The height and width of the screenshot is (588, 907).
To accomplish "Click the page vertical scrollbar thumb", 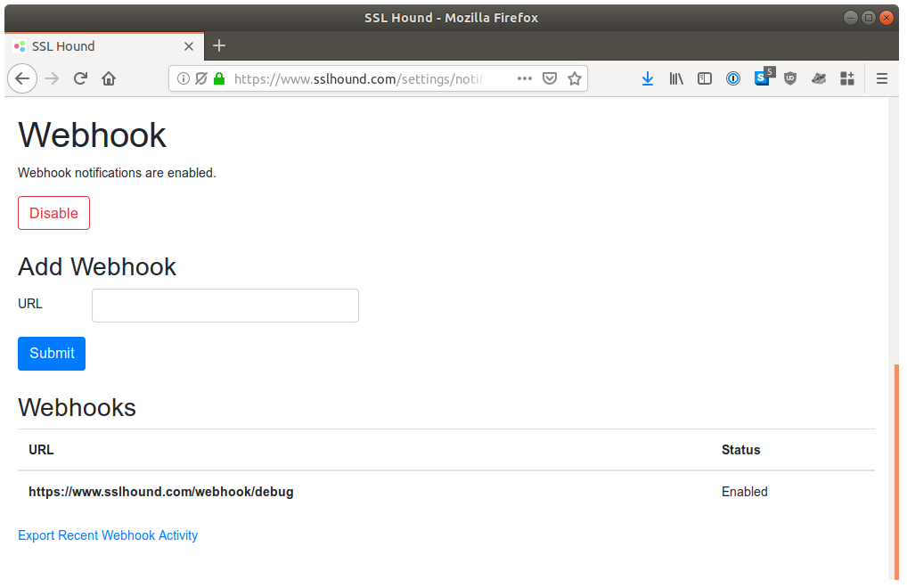I will click(x=896, y=471).
